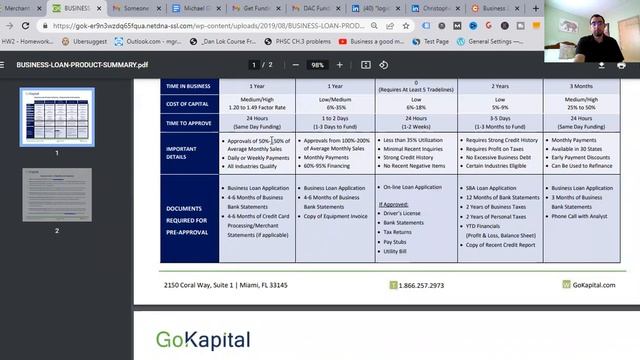The height and width of the screenshot is (360, 640).
Task: Open the PHSC CH.3 problems bookmark
Action: click(298, 41)
